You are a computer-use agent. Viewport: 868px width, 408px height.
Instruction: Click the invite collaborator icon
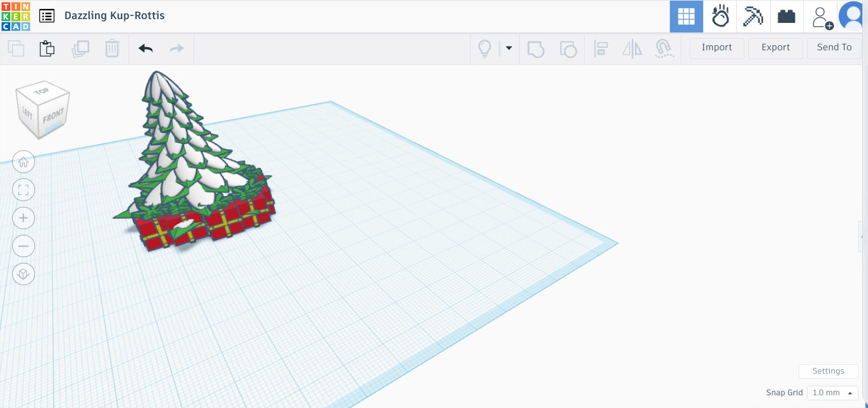point(822,17)
